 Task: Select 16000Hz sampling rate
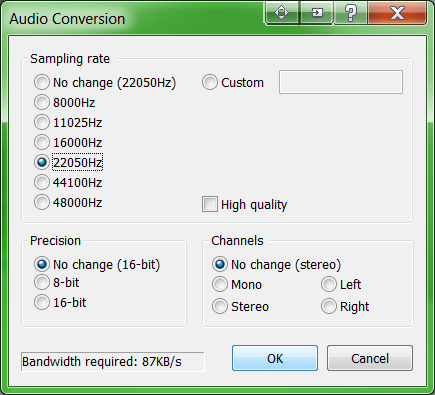68,142
